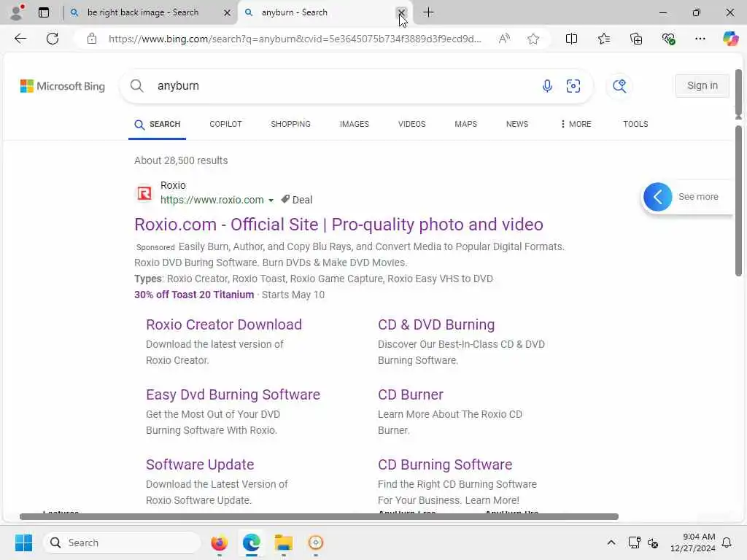
Task: Open the TOOLS options
Action: coord(635,124)
